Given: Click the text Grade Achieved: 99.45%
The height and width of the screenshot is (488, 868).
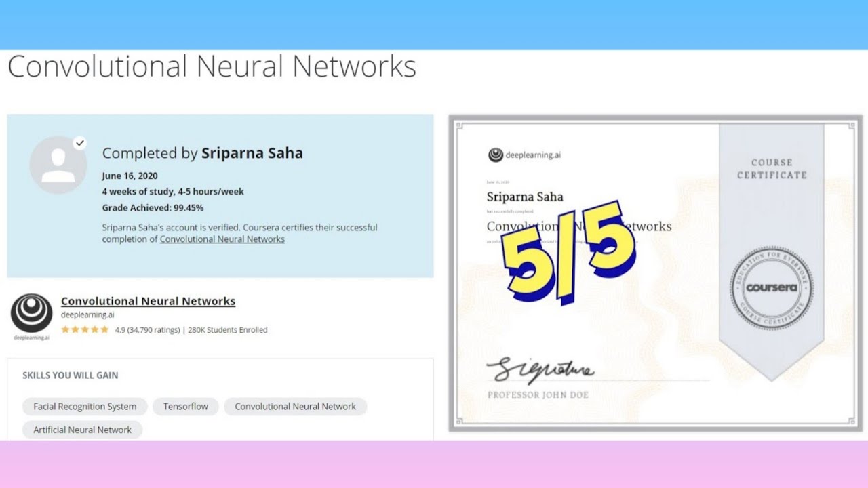Looking at the screenshot, I should click(153, 208).
